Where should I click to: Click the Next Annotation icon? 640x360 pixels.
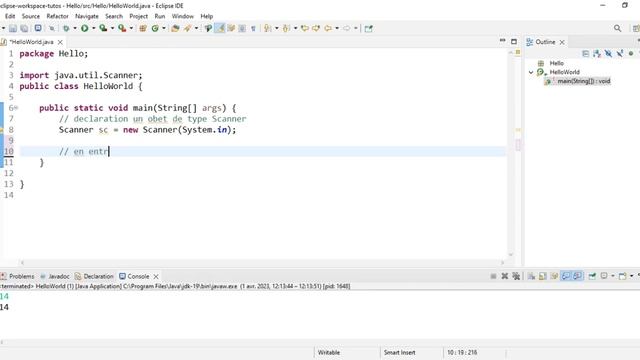point(267,28)
